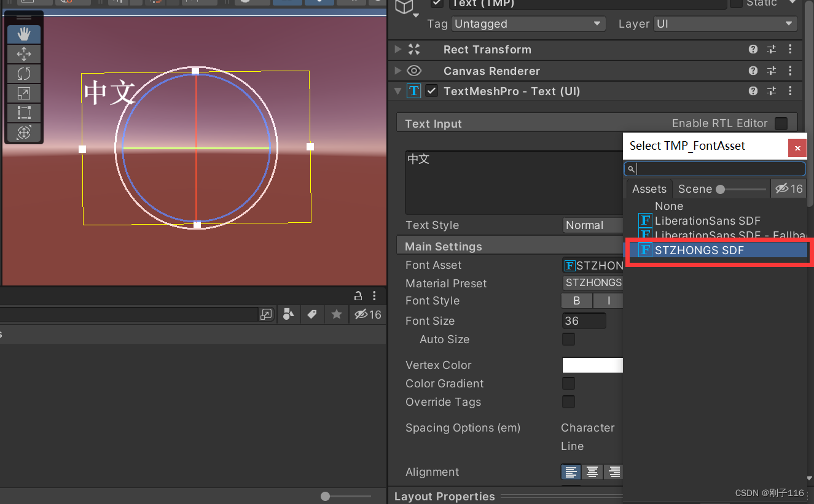Toggle hidden items count in font picker
The width and height of the screenshot is (814, 504).
pos(789,188)
